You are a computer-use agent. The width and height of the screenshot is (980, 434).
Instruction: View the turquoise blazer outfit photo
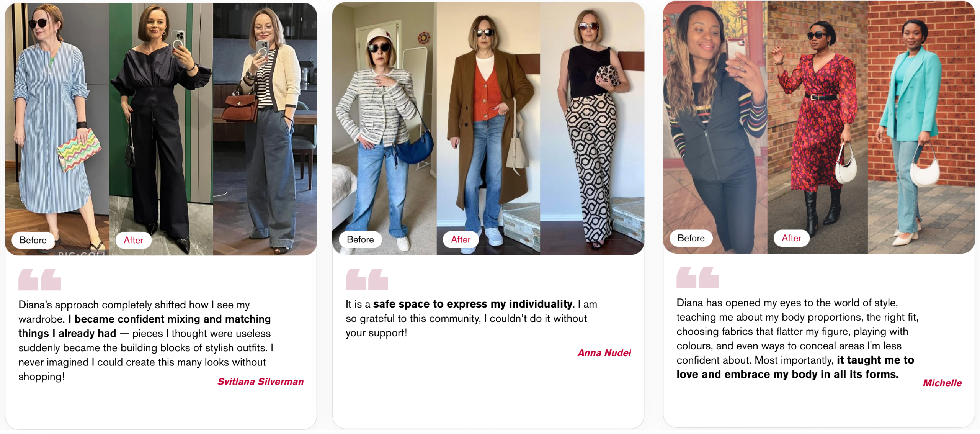pos(921,127)
